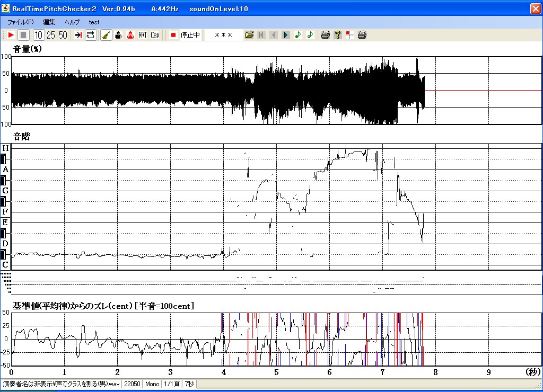This screenshot has height=392, width=543.
Task: Go to previous page arrow
Action: coord(274,35)
